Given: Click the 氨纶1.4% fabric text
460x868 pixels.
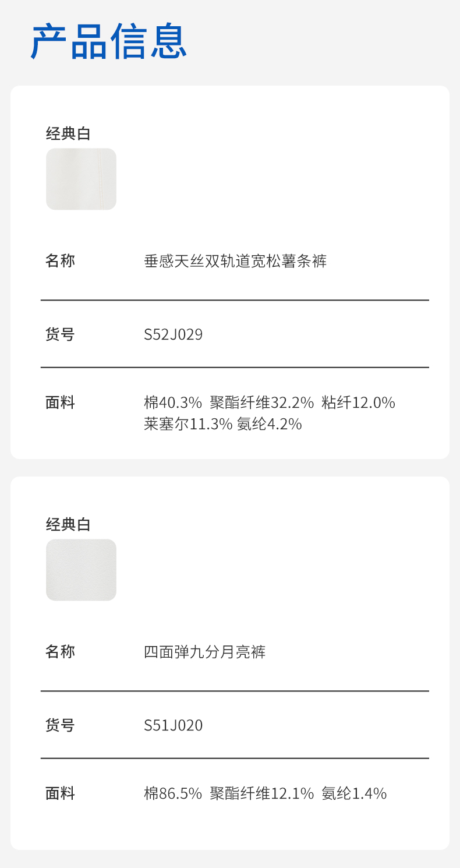Looking at the screenshot, I should [354, 793].
